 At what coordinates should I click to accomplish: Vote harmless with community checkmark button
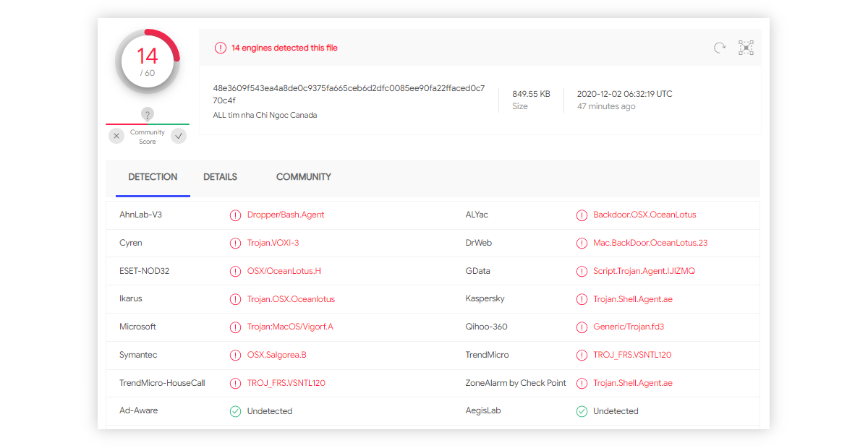point(179,136)
